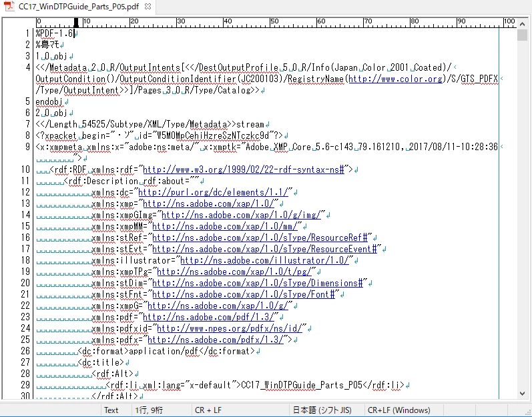Open the xap/1.0/t/pg/ link

[234, 272]
